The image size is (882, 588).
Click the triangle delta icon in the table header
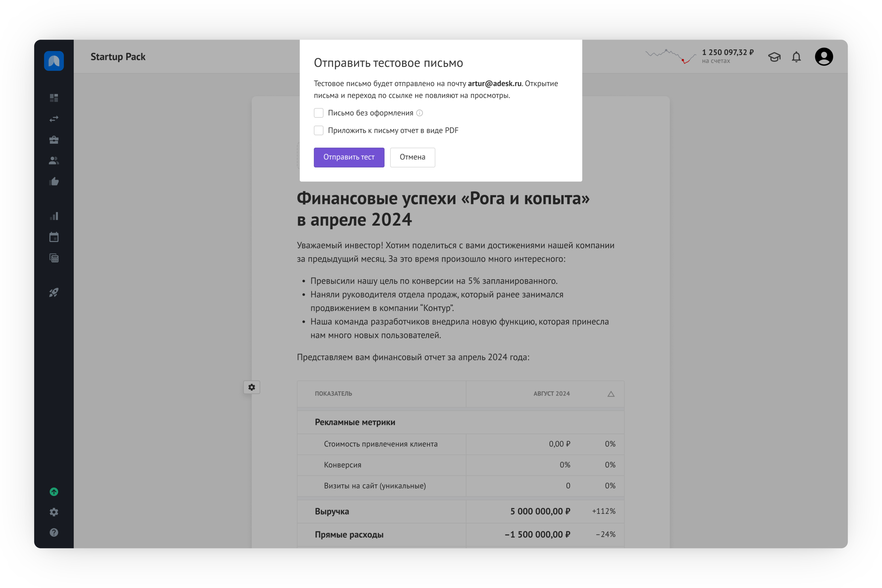611,394
